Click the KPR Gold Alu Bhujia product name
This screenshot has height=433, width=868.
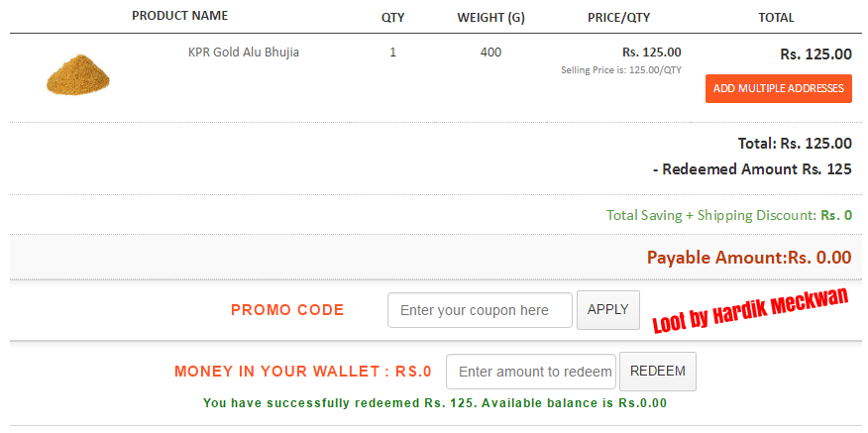tap(244, 53)
